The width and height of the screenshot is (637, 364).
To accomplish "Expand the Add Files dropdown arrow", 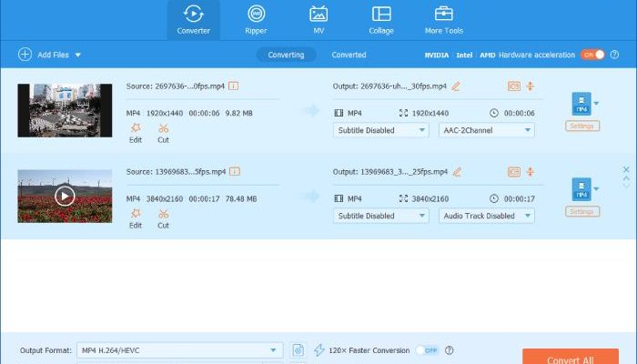I will 78,55.
